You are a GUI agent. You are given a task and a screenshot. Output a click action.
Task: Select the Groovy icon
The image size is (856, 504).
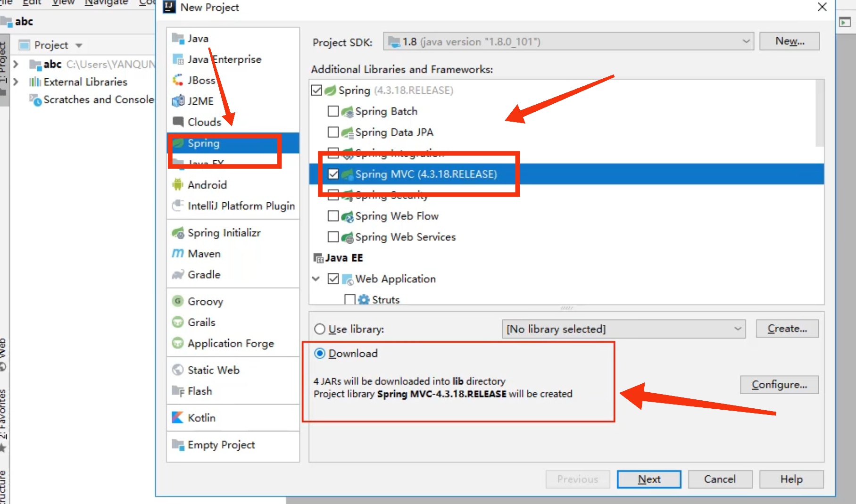coord(178,301)
